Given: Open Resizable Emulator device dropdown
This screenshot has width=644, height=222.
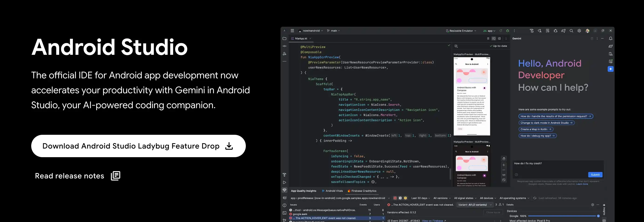Looking at the screenshot, I should coord(461,31).
